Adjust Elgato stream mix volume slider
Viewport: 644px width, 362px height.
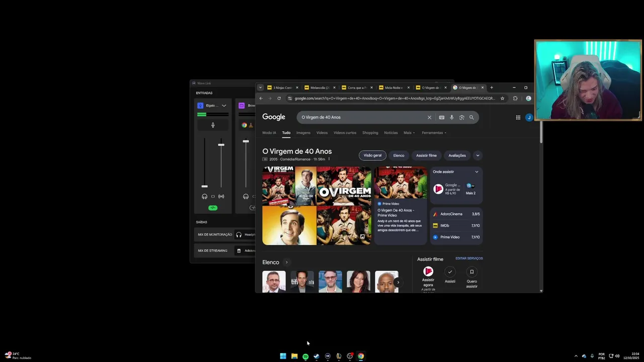[221, 145]
